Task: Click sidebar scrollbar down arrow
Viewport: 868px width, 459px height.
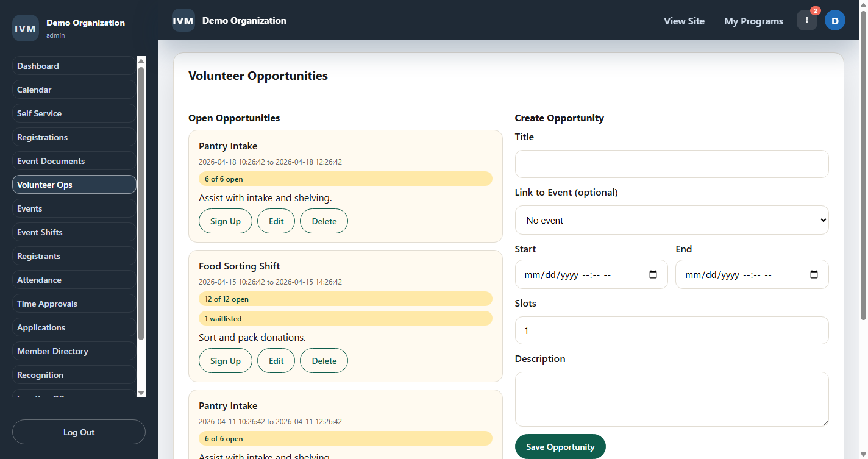Action: [141, 393]
